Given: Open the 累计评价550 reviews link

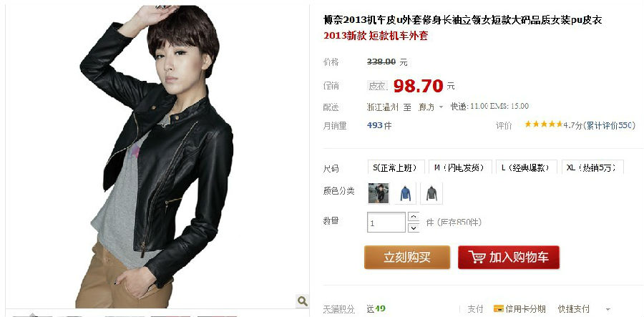Looking at the screenshot, I should coord(610,125).
